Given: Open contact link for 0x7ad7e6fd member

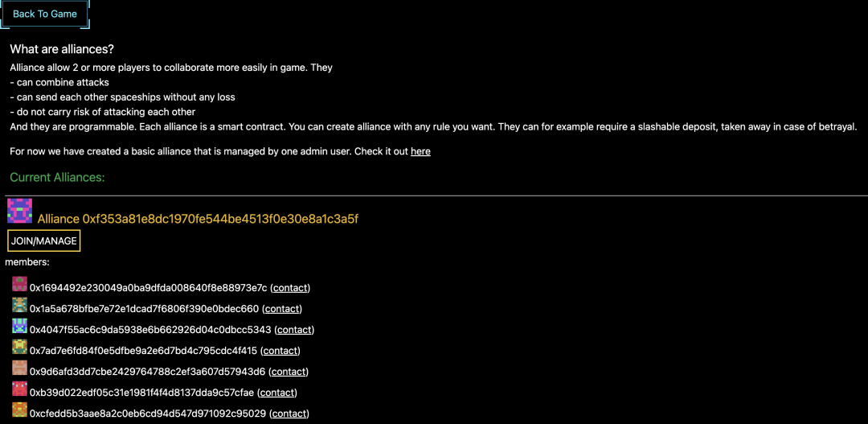Looking at the screenshot, I should point(280,351).
